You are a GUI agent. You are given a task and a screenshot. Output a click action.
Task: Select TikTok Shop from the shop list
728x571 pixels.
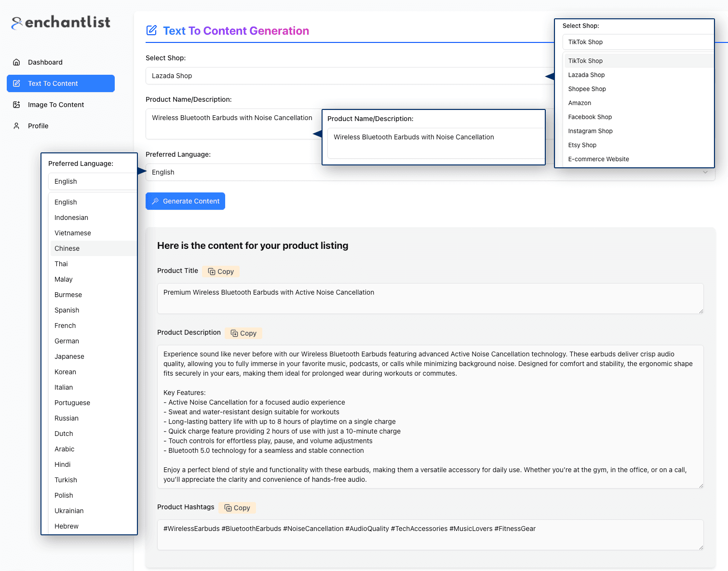[x=585, y=60]
